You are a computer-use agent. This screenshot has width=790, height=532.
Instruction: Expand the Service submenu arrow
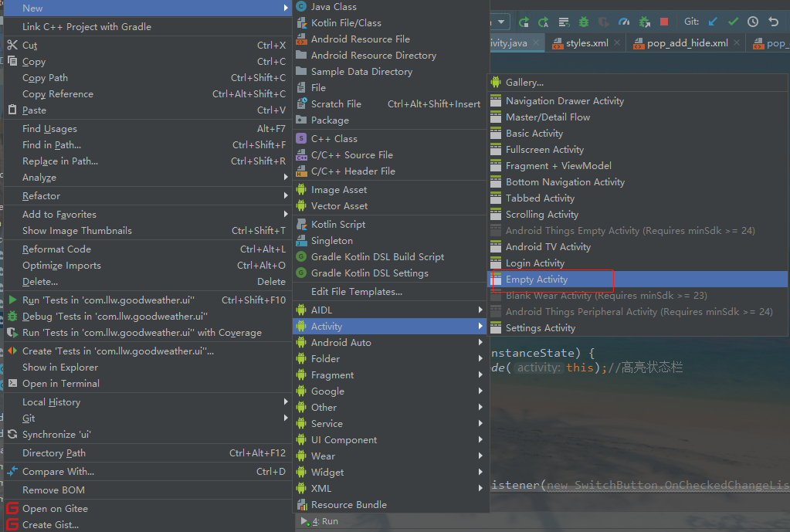(x=480, y=424)
